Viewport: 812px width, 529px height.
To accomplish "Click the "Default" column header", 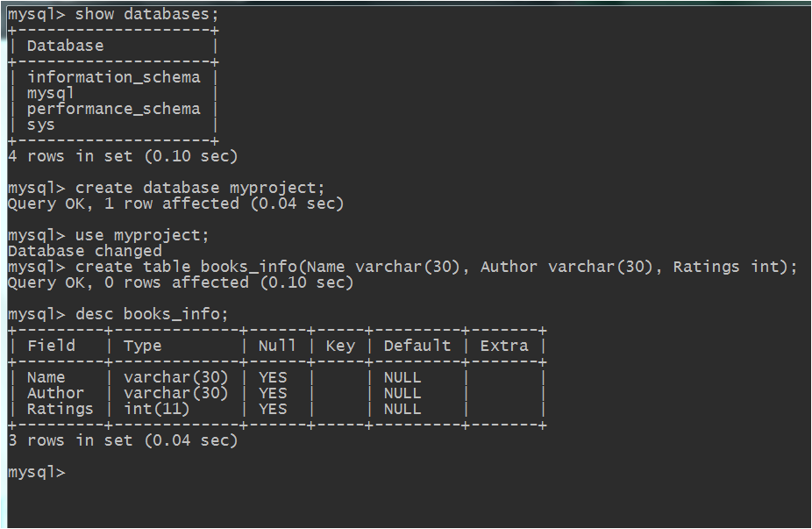I will (x=417, y=346).
